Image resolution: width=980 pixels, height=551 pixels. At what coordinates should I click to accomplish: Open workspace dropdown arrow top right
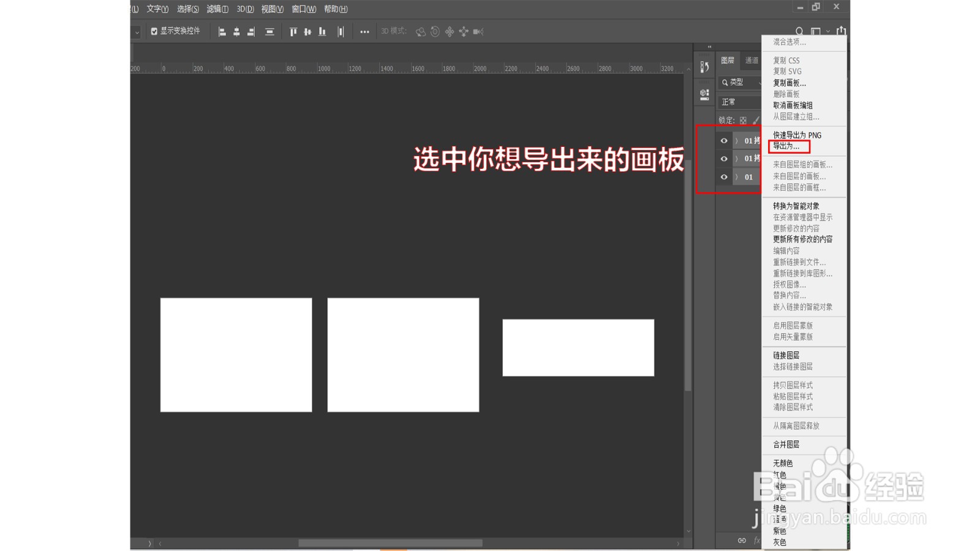[828, 31]
